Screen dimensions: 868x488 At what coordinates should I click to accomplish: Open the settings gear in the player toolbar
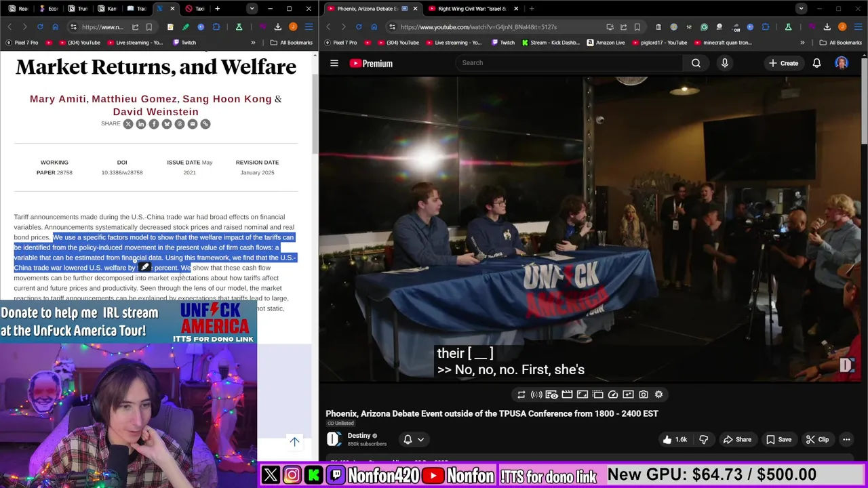658,394
